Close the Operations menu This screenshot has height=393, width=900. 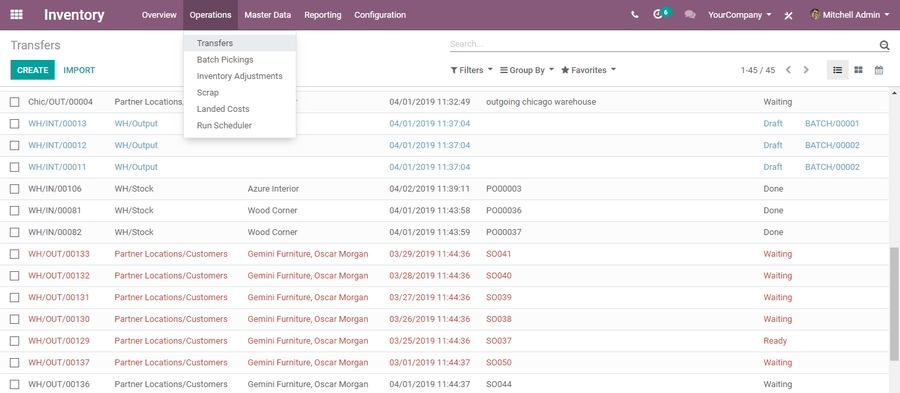coord(211,15)
